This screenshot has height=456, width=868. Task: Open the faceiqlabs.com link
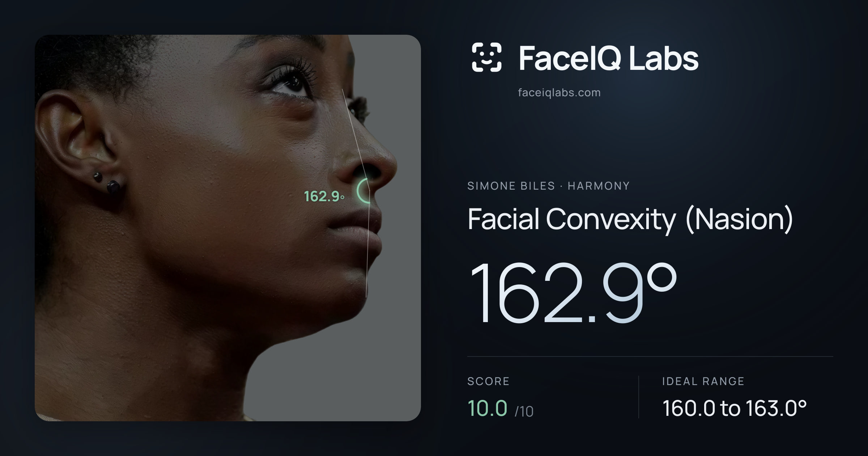click(x=559, y=93)
